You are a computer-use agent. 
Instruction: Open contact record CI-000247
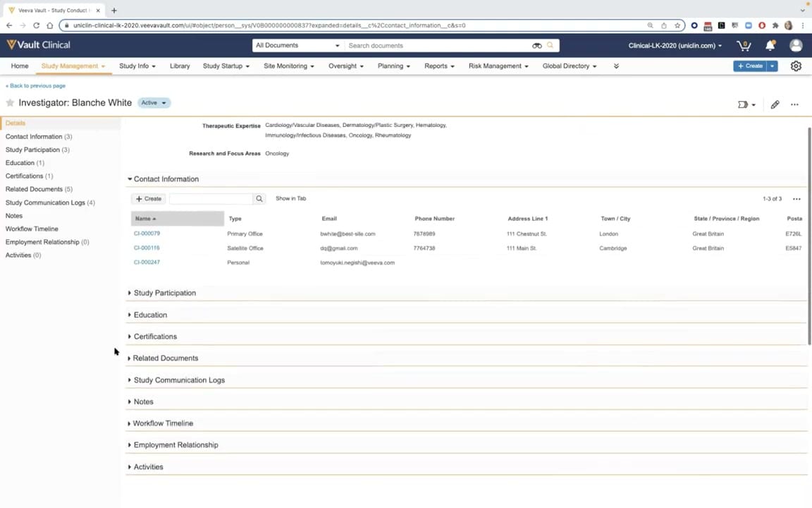click(147, 262)
